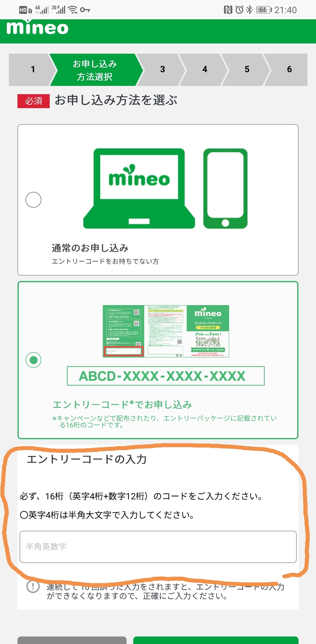Tap the ABCD-XXXX-XXXX-XXXX sample code image
This screenshot has width=316, height=644.
coord(166,376)
